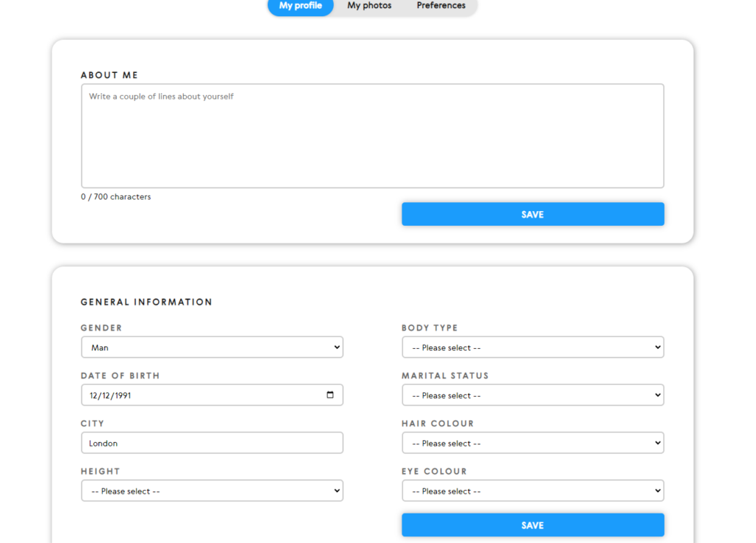The image size is (756, 543).
Task: Open the Eye Colour dropdown
Action: click(532, 491)
